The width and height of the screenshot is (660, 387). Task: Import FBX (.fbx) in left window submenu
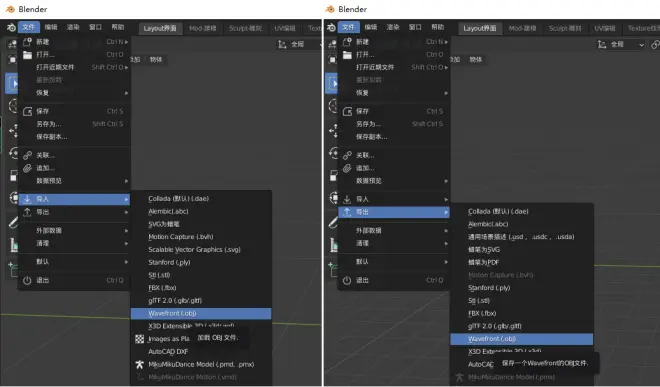click(201, 288)
